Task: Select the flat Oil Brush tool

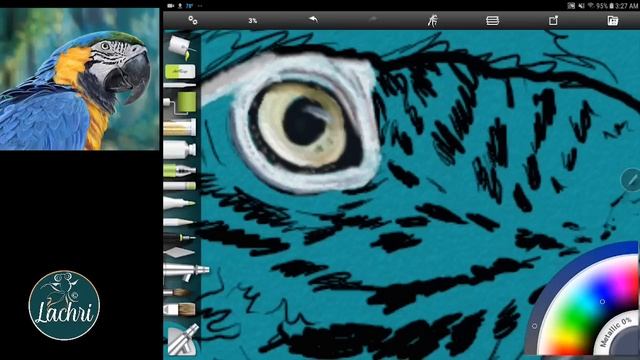Action: pos(180,309)
